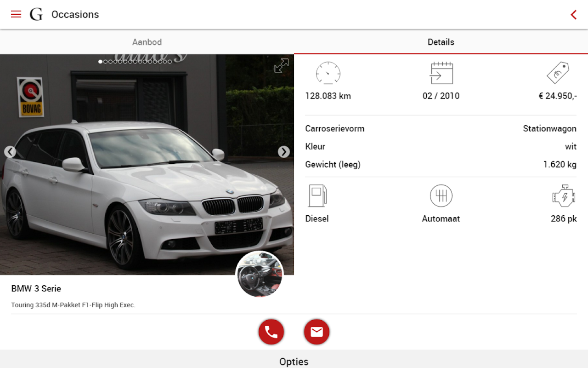
Task: Click the calendar registration date icon
Action: (441, 73)
